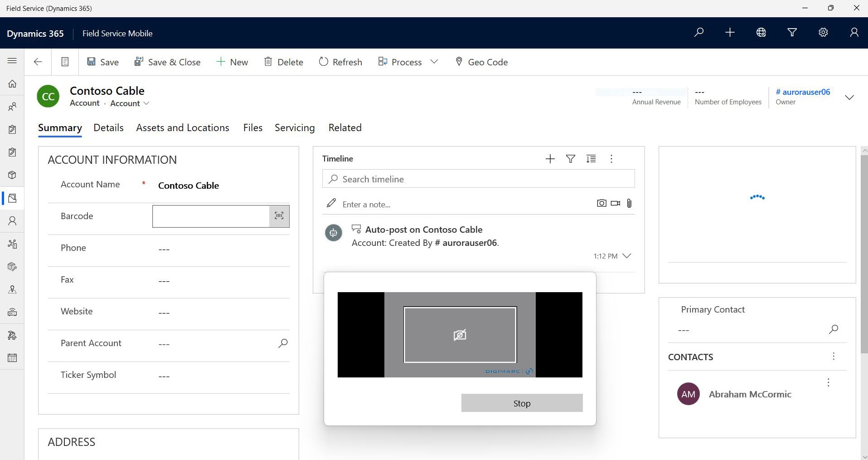
Task: Open the Process command
Action: click(x=400, y=62)
